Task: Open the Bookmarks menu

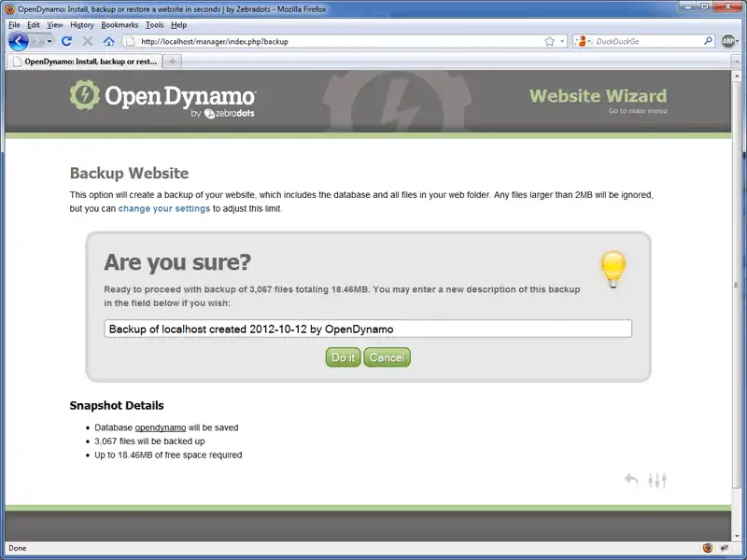Action: point(120,25)
